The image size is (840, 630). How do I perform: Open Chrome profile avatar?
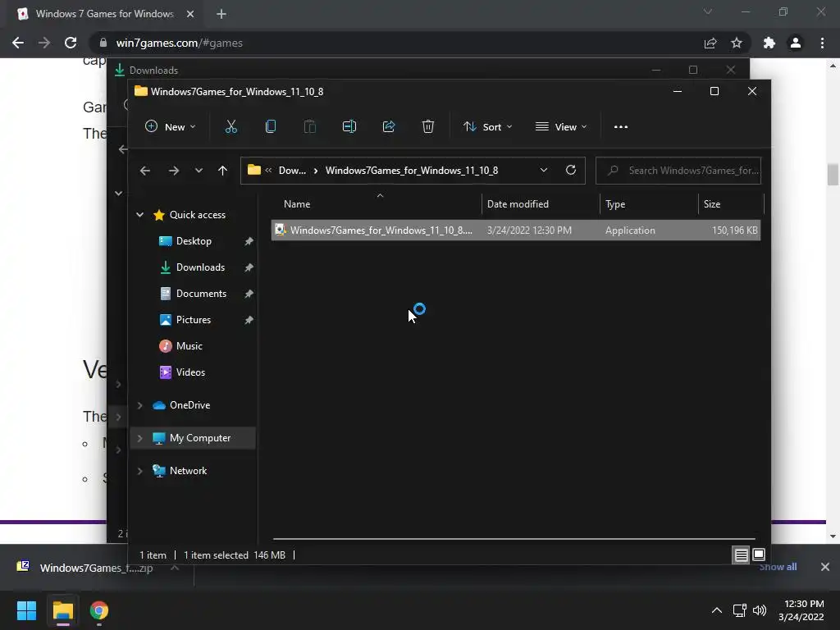796,43
